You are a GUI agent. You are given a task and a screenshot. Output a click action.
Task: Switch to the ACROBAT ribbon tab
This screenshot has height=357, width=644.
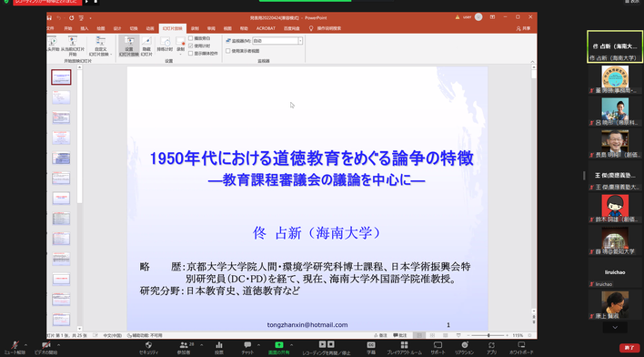tap(266, 28)
